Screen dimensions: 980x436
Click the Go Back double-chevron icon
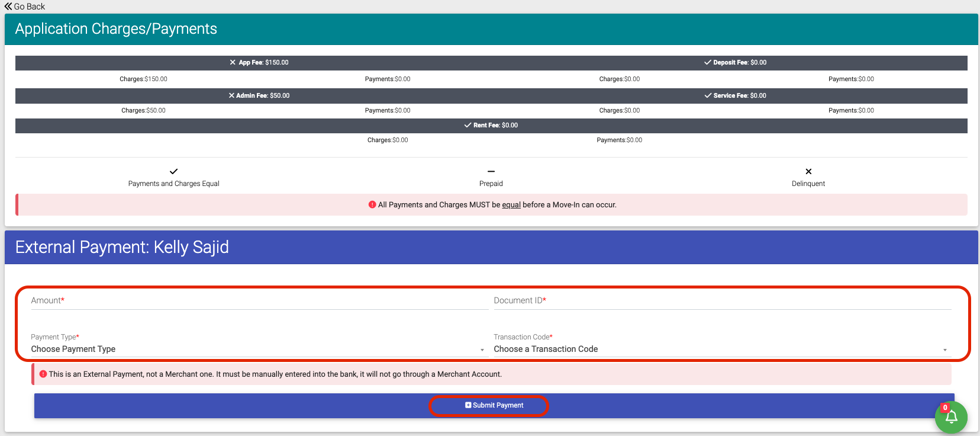tap(8, 7)
